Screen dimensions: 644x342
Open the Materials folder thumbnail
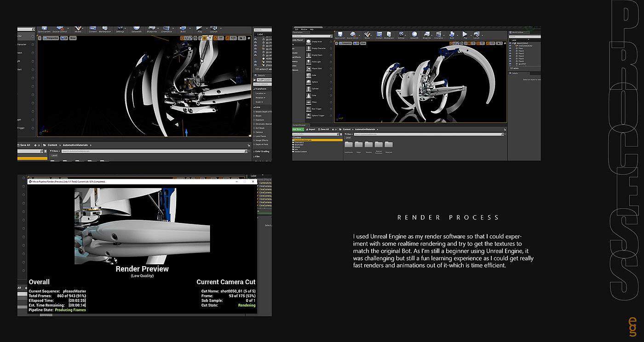point(389,145)
